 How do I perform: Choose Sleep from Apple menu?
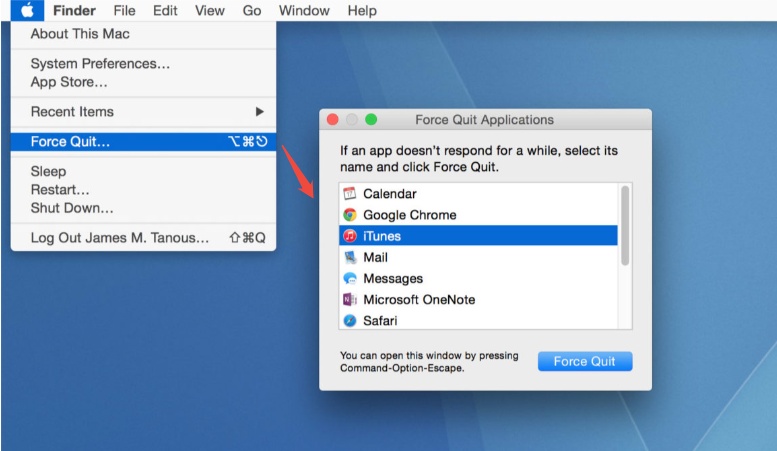pos(143,171)
